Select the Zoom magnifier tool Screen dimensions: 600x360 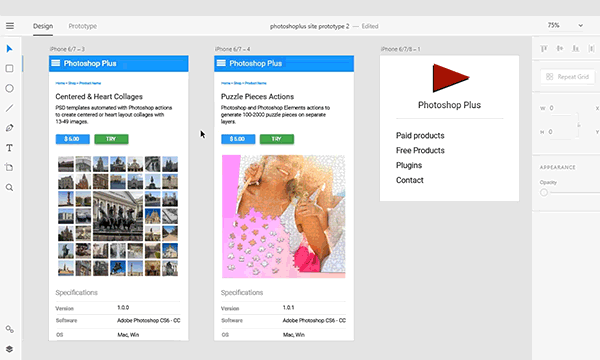click(10, 187)
